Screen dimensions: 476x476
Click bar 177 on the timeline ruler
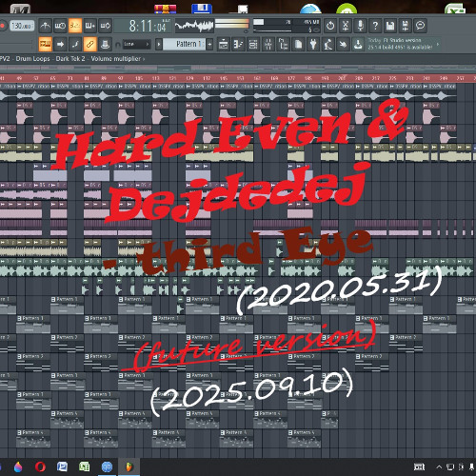[x=291, y=78]
